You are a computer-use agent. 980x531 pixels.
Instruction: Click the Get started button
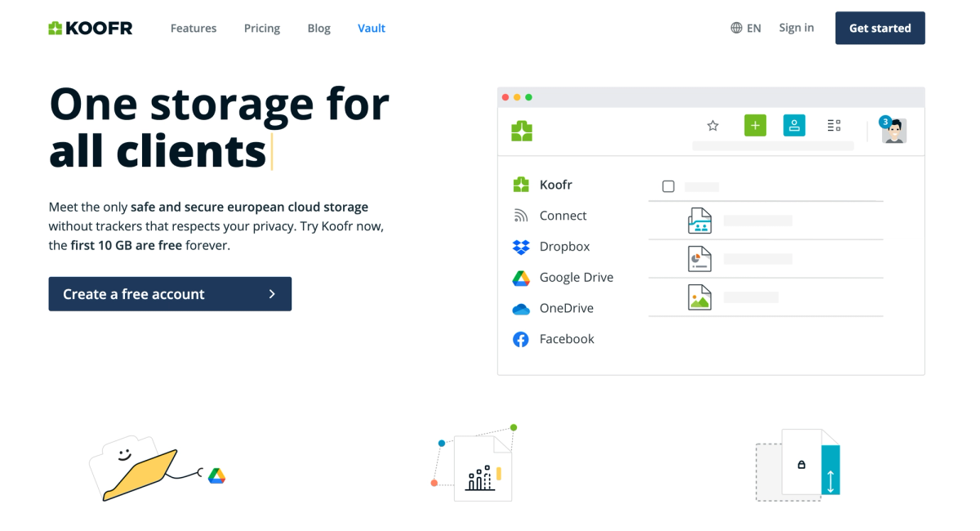point(880,27)
